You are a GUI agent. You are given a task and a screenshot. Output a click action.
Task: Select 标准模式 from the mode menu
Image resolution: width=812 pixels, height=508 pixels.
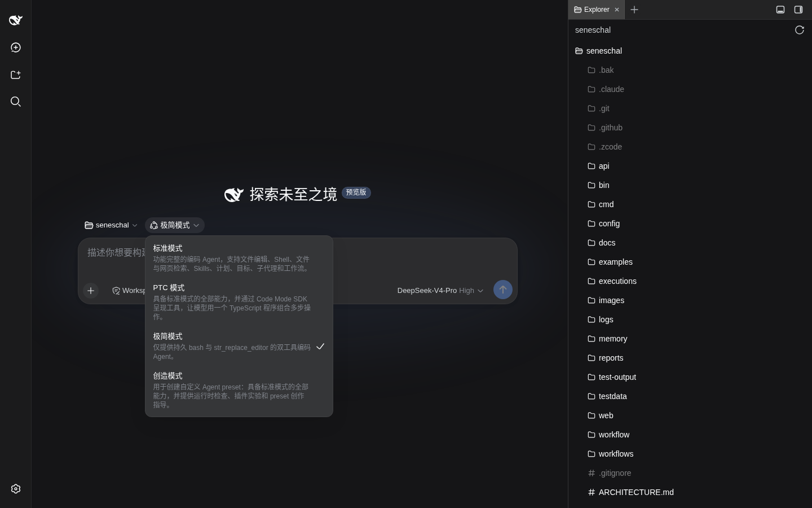click(239, 258)
